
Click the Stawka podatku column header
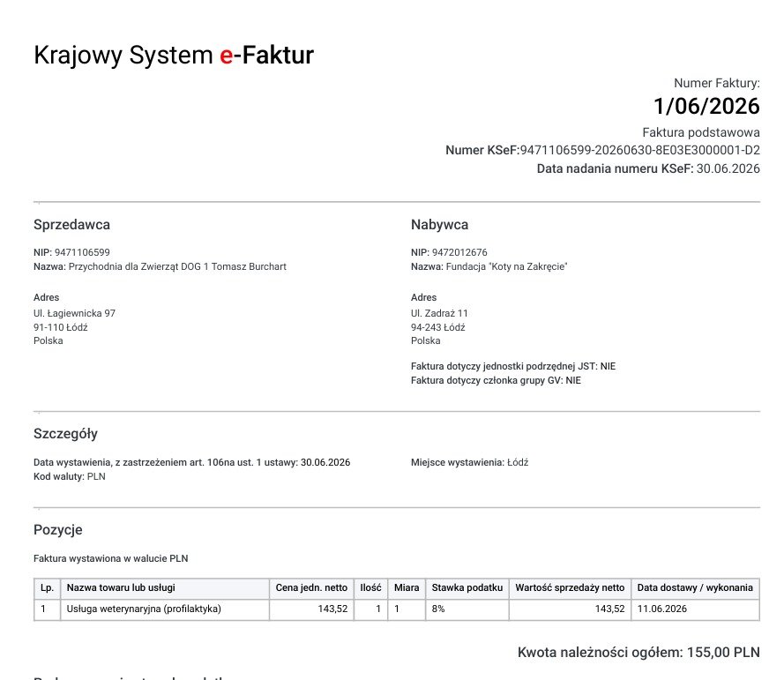point(467,588)
